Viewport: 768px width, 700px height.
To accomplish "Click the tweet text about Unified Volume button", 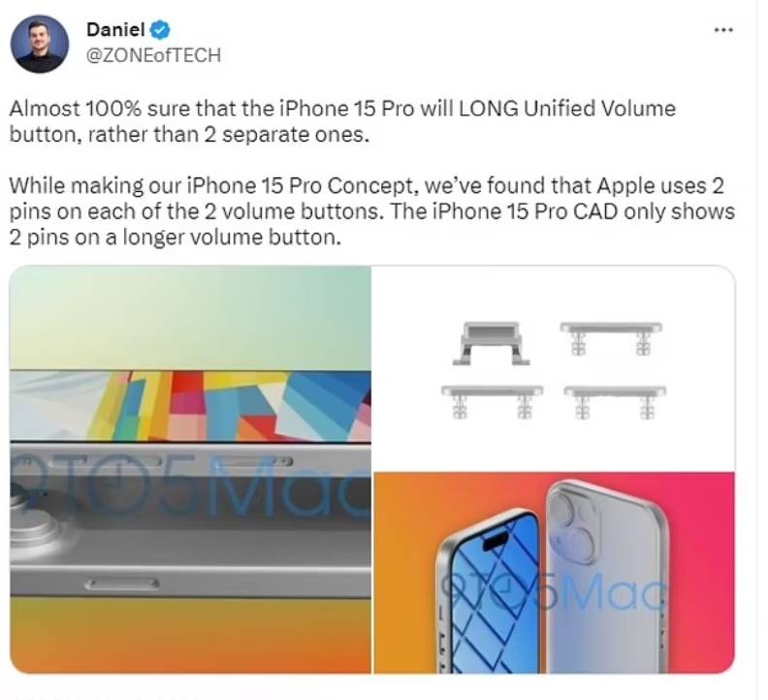I will coord(342,121).
